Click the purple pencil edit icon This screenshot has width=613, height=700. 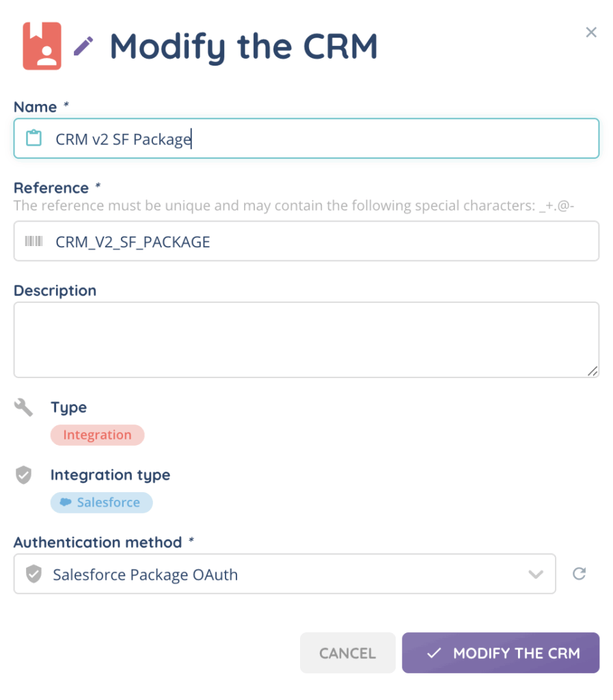(83, 46)
